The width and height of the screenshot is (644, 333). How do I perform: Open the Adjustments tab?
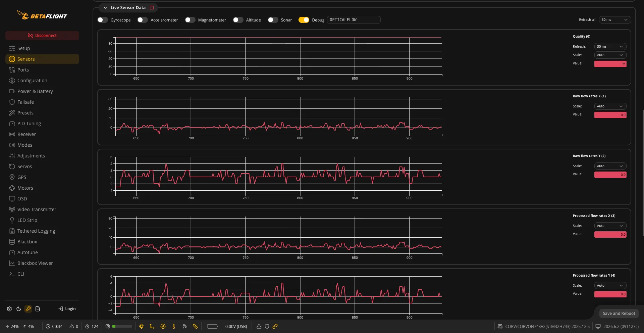click(x=42, y=156)
